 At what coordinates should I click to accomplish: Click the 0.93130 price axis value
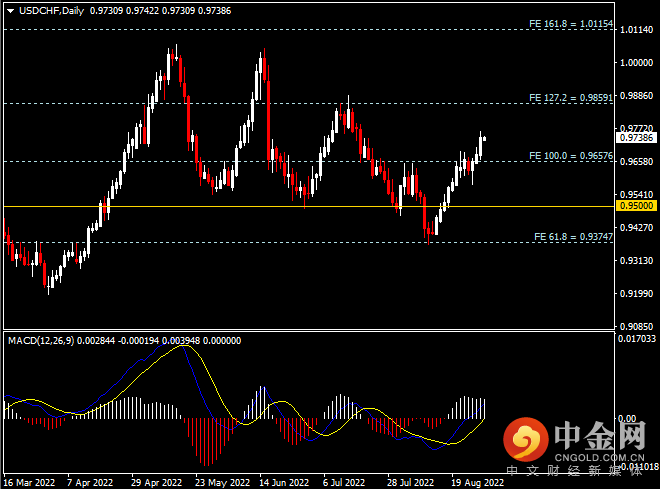pyautogui.click(x=636, y=260)
